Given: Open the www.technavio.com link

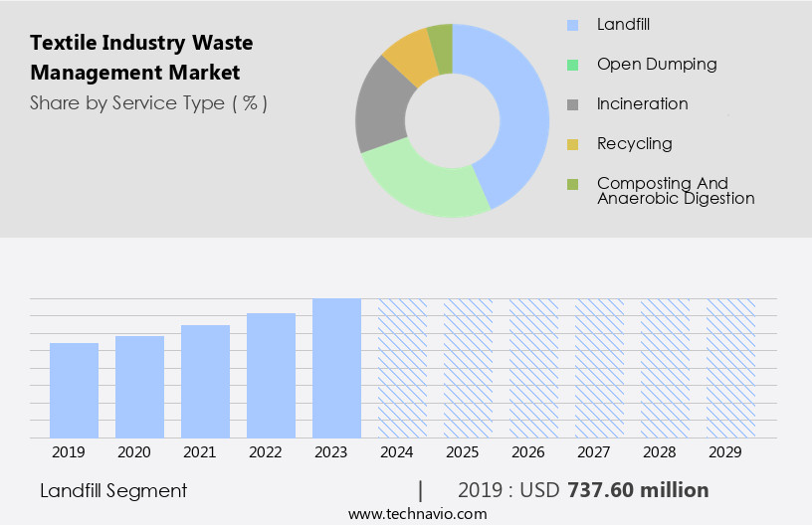Looking at the screenshot, I should pos(417,513).
